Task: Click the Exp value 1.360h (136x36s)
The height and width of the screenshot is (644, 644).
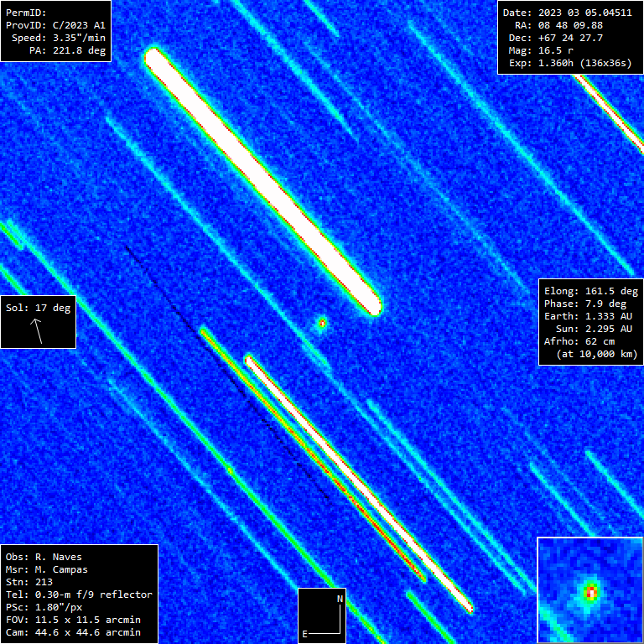Action: [584, 63]
